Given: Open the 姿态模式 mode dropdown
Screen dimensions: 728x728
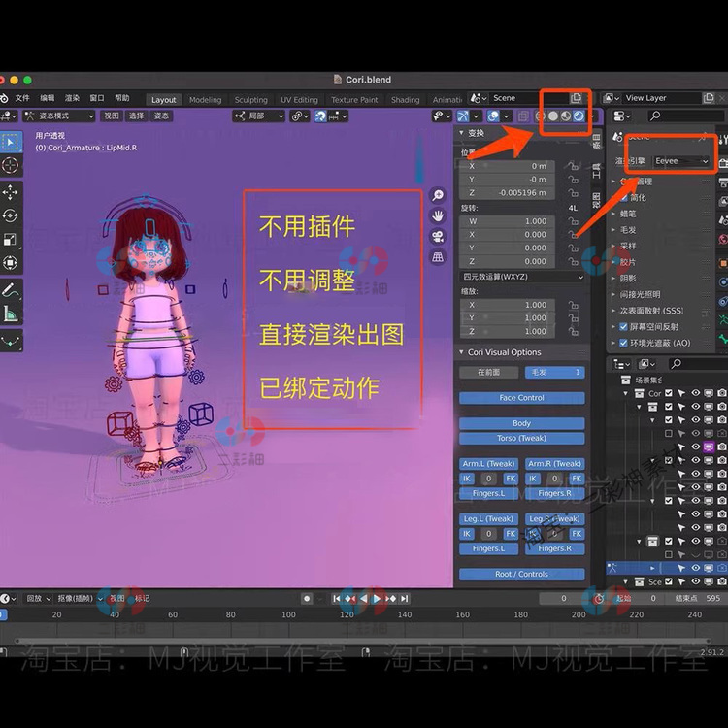Looking at the screenshot, I should click(x=58, y=116).
